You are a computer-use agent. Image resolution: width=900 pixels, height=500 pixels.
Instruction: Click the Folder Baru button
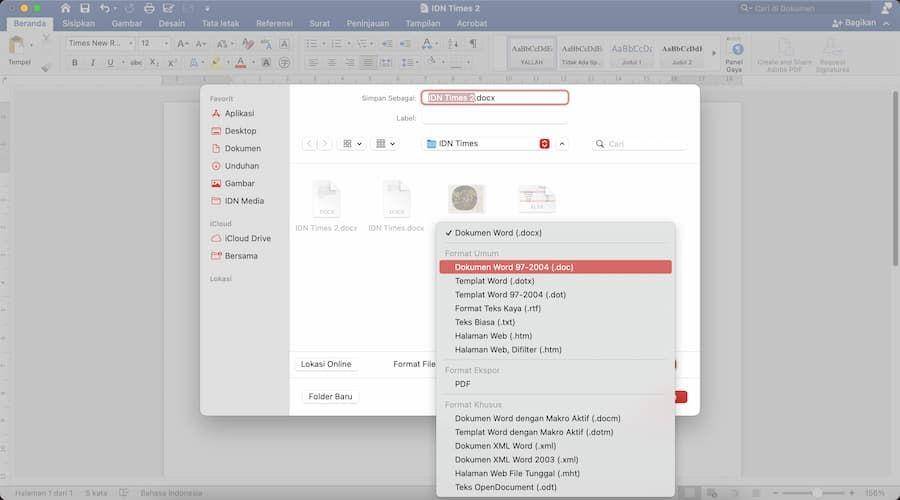point(330,397)
